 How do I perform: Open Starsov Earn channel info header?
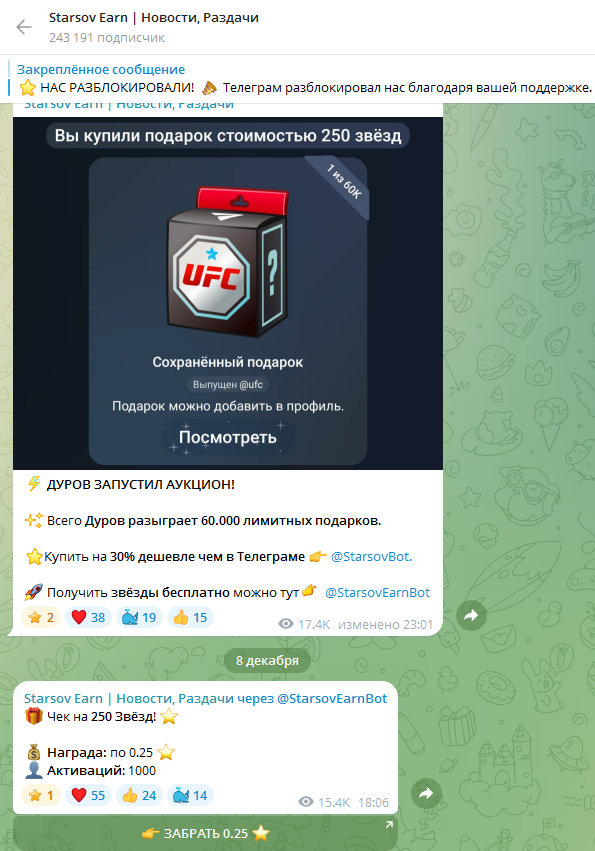tap(154, 27)
